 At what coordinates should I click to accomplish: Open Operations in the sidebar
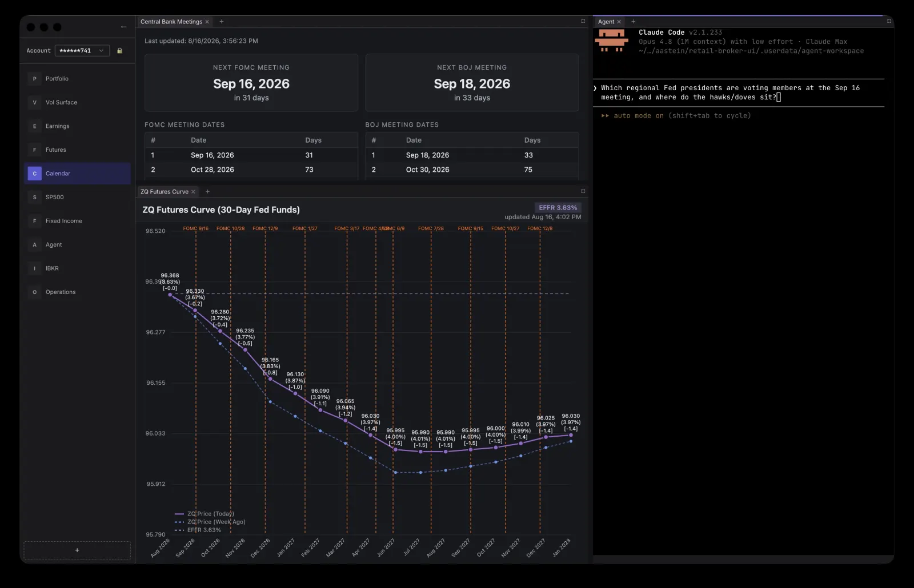tap(77, 292)
